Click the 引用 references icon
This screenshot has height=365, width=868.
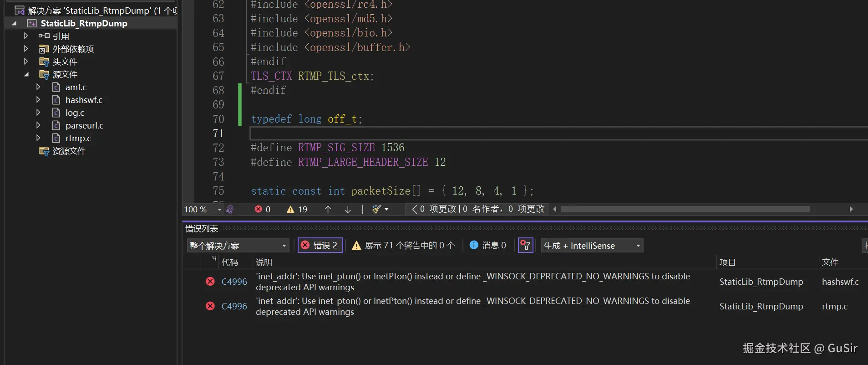44,36
